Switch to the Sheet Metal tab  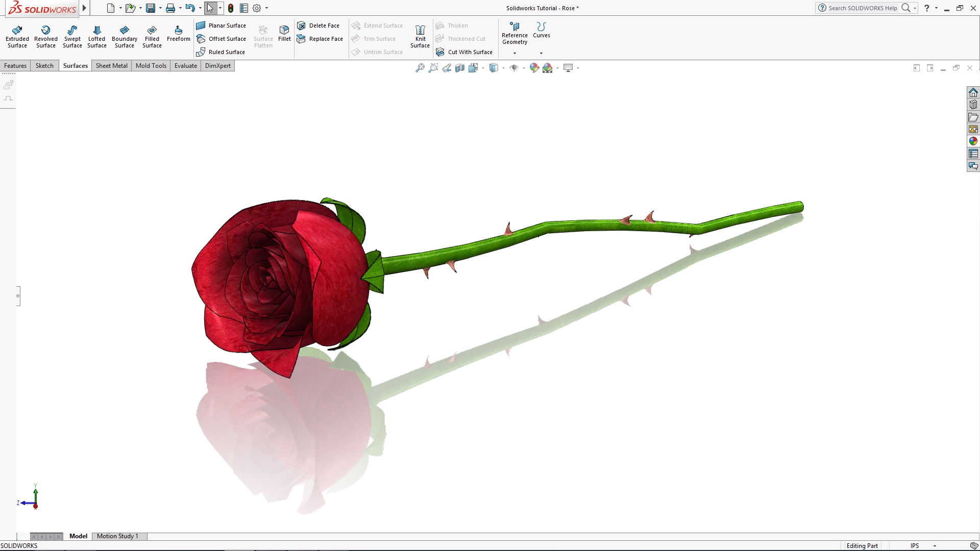click(111, 66)
